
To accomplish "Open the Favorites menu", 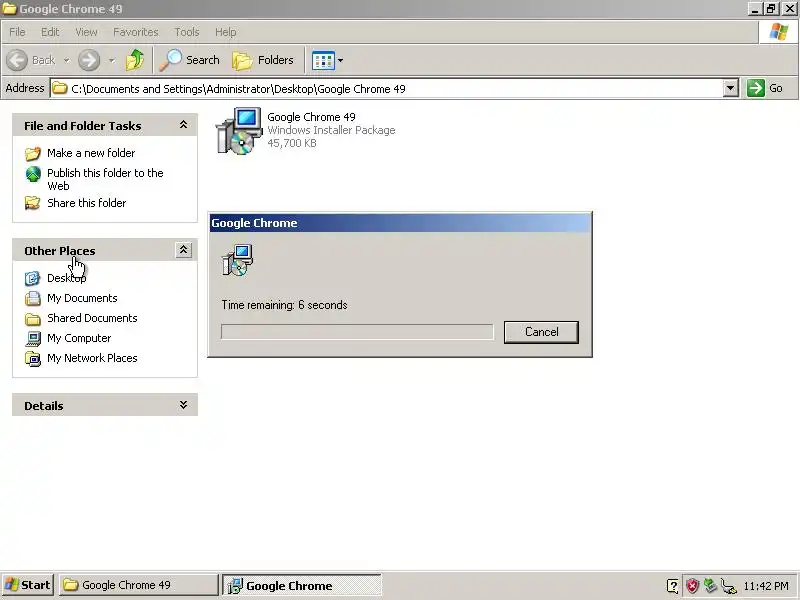I will click(136, 32).
